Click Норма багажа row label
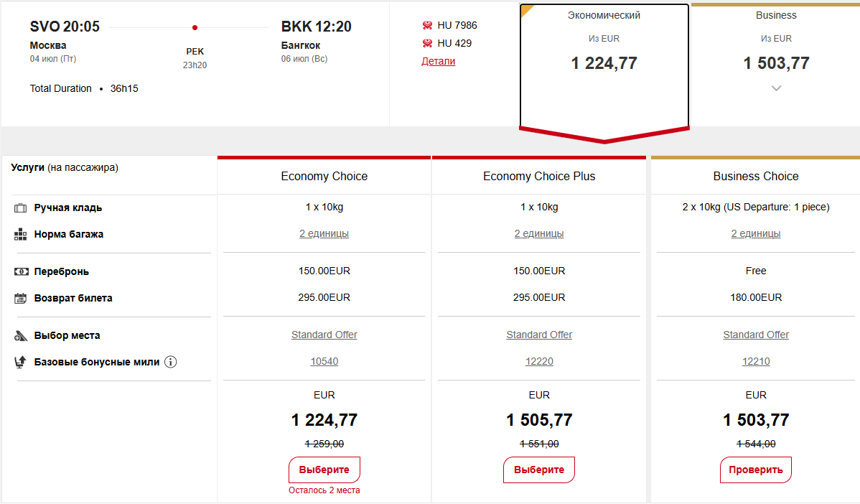The width and height of the screenshot is (860, 504). coord(69,234)
